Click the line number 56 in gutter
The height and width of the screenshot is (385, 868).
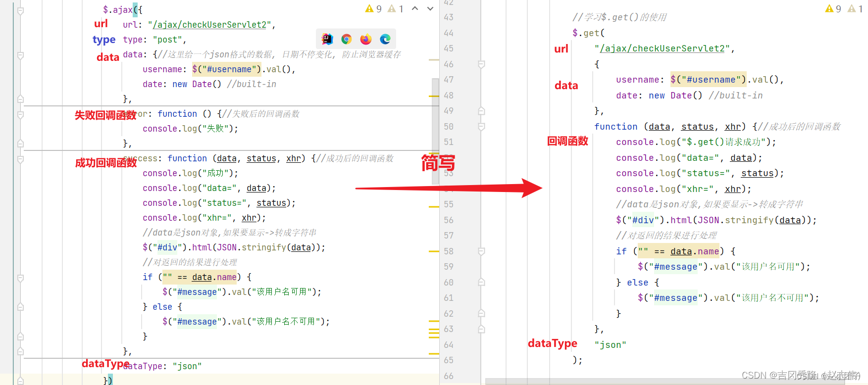(x=449, y=220)
